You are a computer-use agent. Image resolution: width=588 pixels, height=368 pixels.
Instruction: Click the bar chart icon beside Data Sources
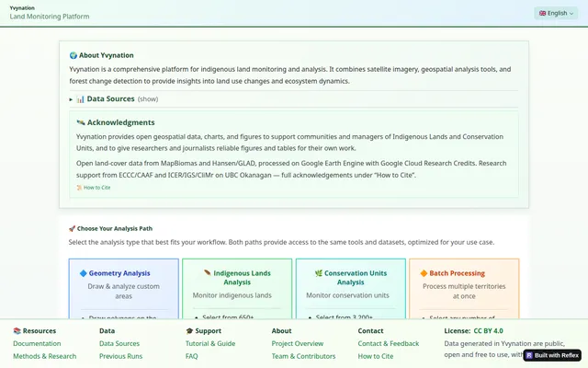(x=80, y=99)
